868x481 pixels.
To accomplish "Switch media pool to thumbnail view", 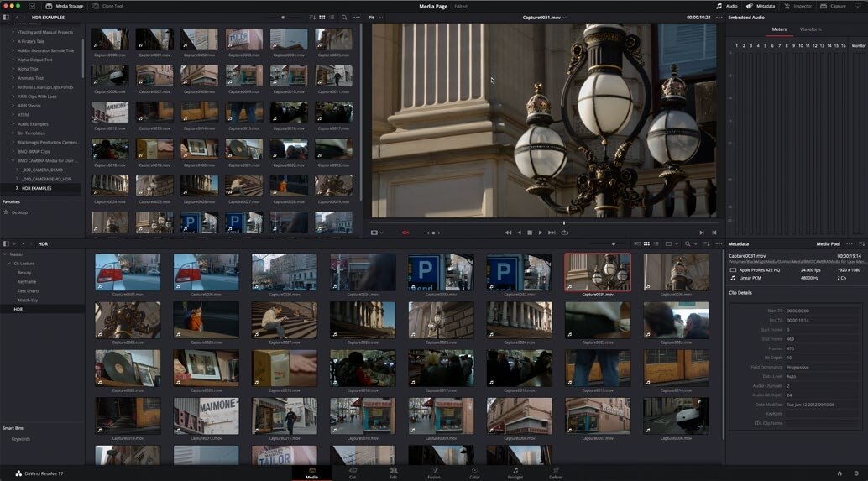I will click(646, 244).
